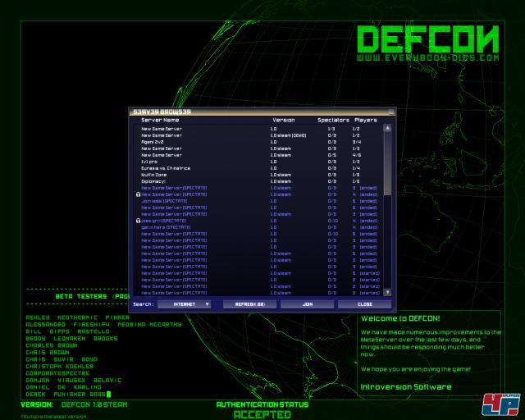
Task: Select the 'get in here [SPECTATE]' server
Action: (x=258, y=227)
